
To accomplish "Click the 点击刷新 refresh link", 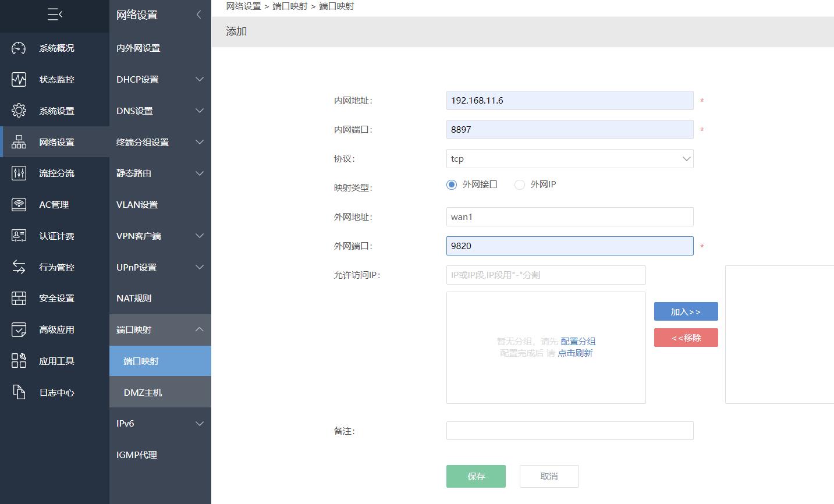I will tap(576, 353).
